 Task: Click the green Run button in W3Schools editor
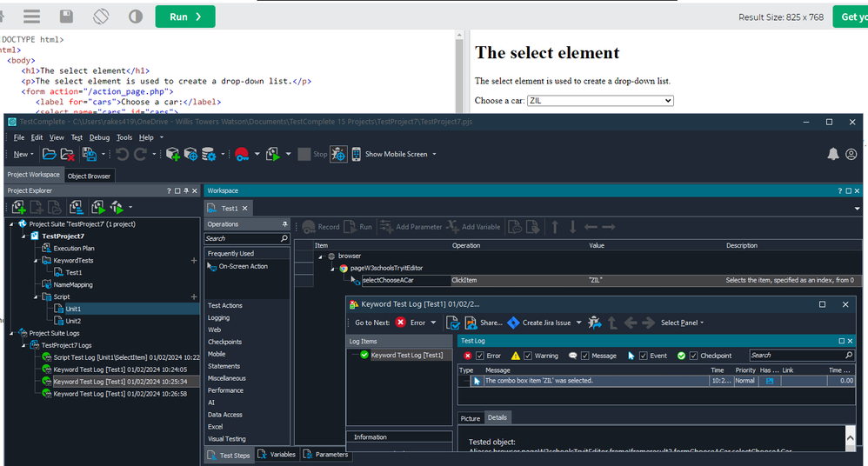pyautogui.click(x=185, y=17)
